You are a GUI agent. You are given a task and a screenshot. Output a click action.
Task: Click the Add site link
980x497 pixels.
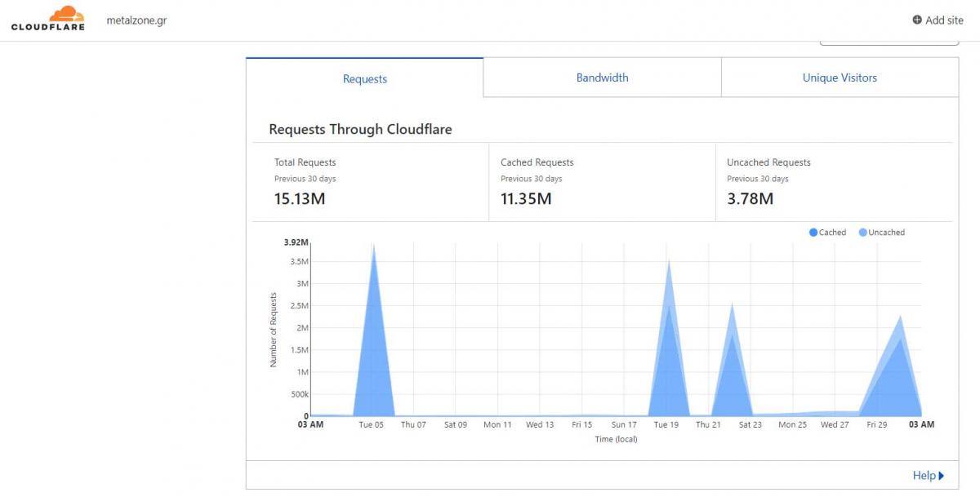click(938, 20)
